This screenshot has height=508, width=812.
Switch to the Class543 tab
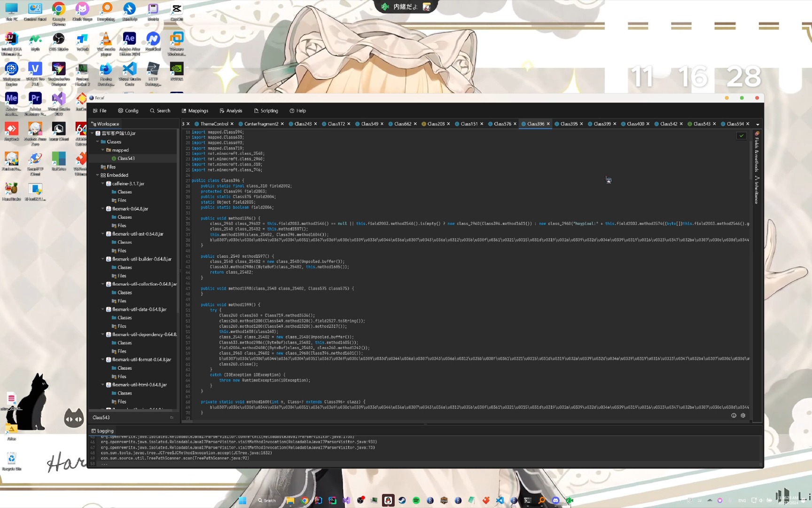point(702,124)
